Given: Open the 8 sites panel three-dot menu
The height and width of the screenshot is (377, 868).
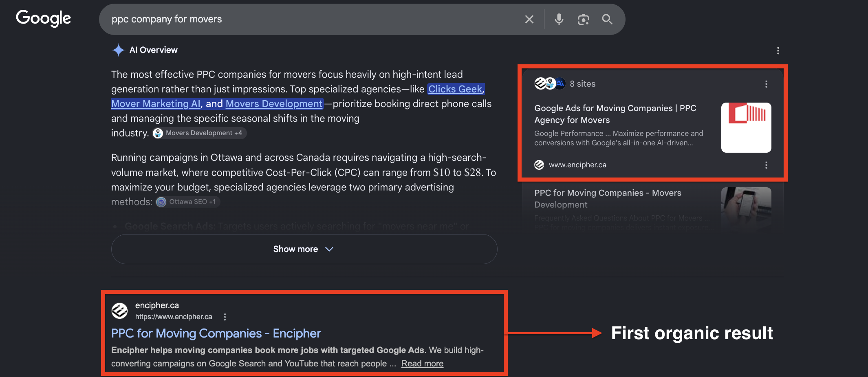Looking at the screenshot, I should pos(766,84).
